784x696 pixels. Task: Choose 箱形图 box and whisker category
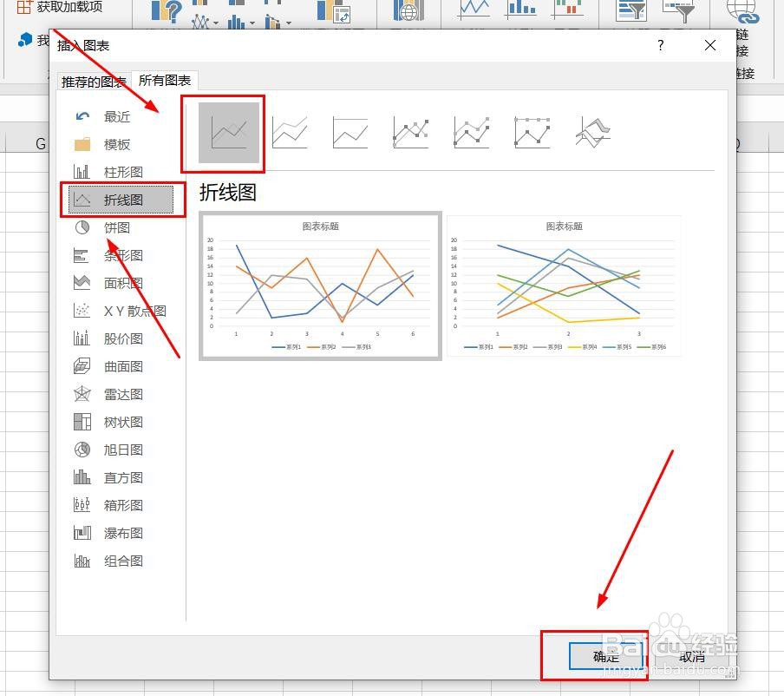click(x=121, y=505)
